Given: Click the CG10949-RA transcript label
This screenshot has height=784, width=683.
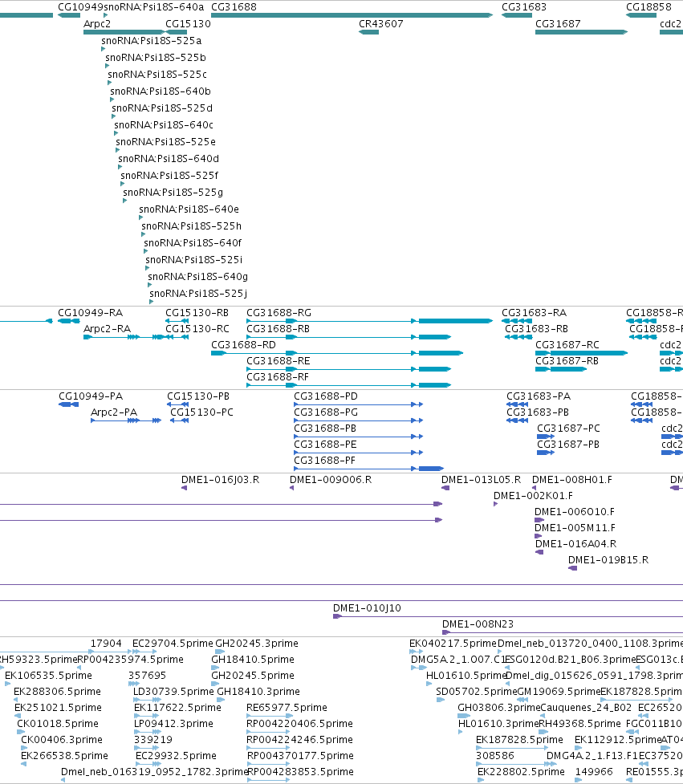Looking at the screenshot, I should coord(91,313).
